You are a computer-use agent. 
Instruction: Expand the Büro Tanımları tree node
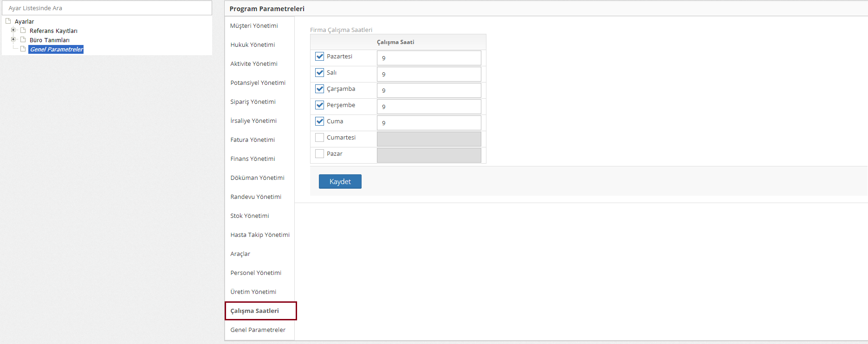click(13, 39)
